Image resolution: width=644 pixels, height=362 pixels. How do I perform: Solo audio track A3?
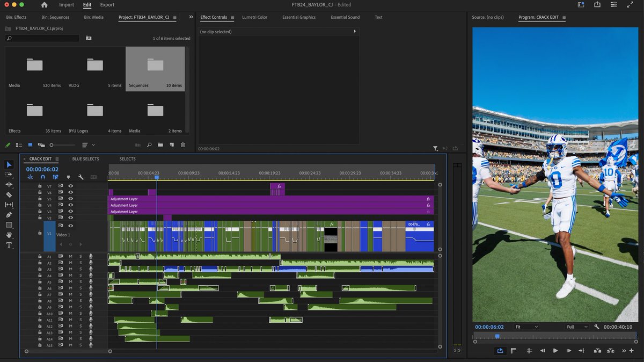click(x=80, y=269)
